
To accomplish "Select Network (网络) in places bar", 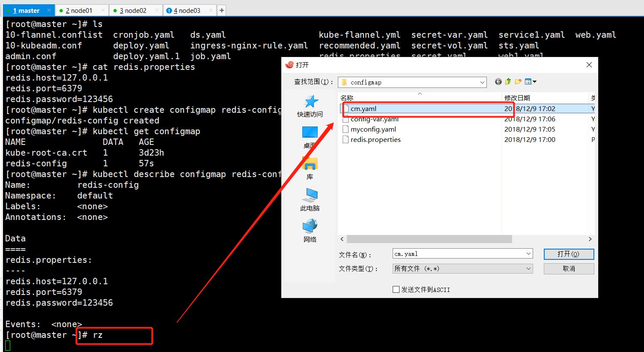I will [310, 231].
